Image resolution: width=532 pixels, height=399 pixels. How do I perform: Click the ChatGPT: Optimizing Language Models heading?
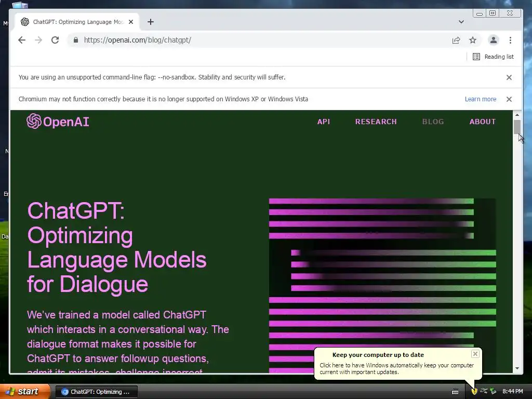pyautogui.click(x=117, y=247)
